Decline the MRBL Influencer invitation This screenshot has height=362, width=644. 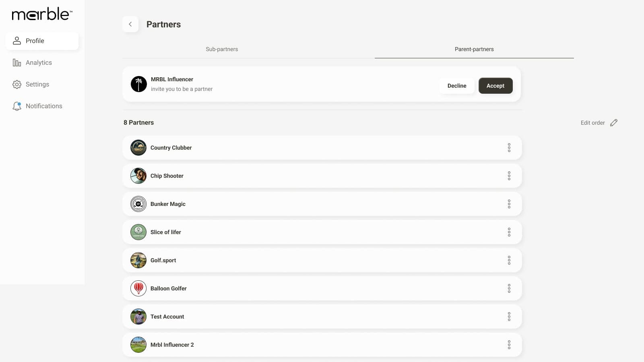[456, 86]
